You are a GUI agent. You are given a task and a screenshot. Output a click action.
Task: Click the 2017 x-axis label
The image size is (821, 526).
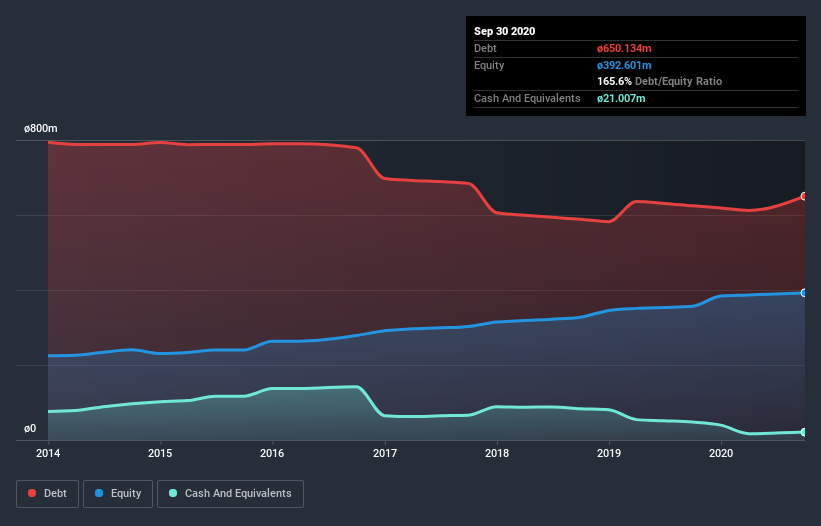point(385,453)
